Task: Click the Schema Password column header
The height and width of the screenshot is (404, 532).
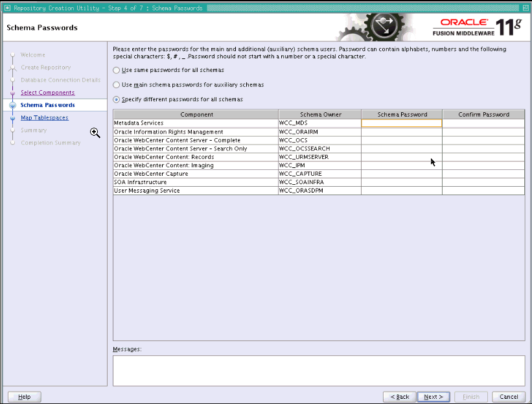Action: coord(402,114)
